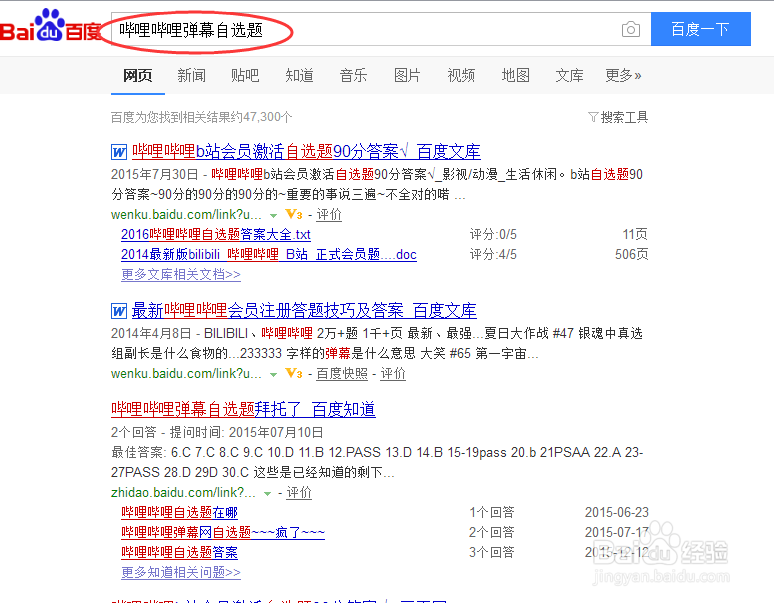Click 1个回答 answer count text
This screenshot has height=603, width=774.
pos(492,512)
